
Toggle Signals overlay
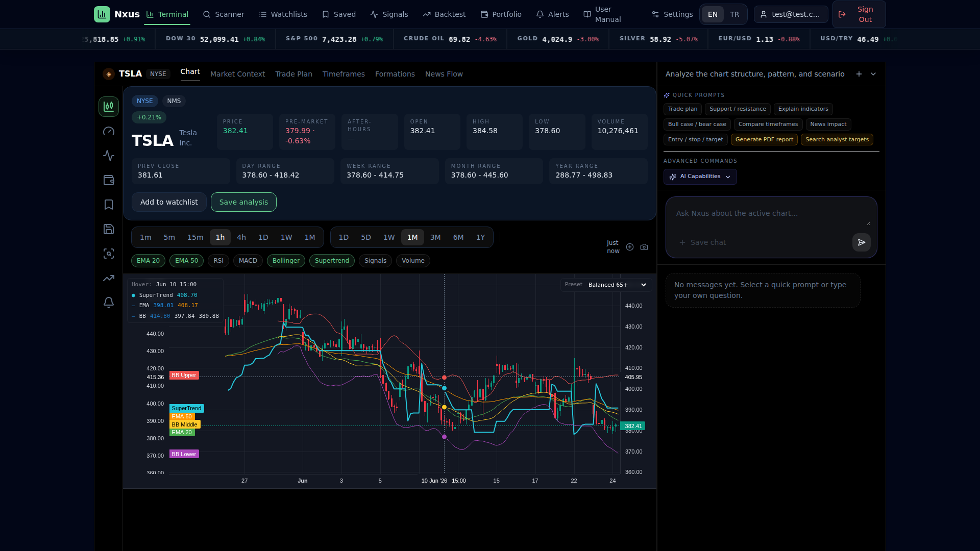375,261
